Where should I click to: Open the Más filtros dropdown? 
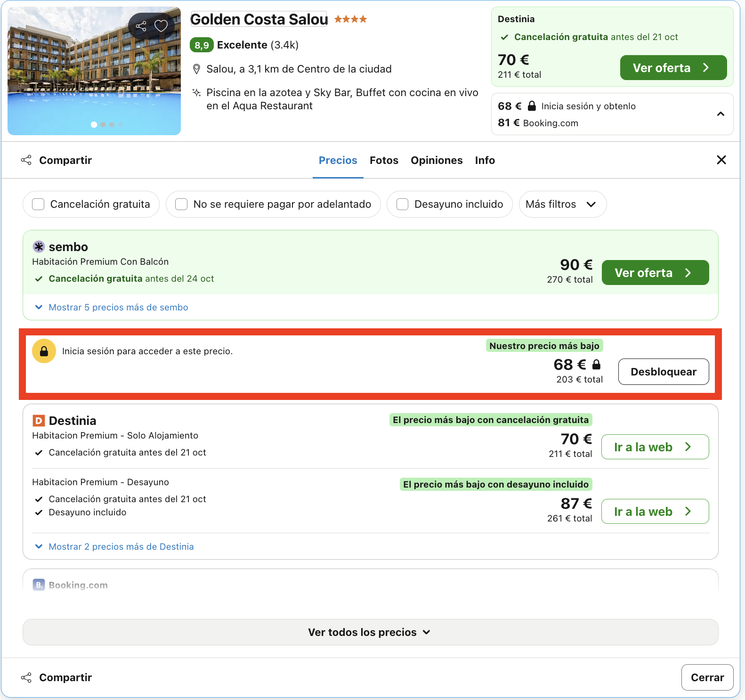(562, 204)
